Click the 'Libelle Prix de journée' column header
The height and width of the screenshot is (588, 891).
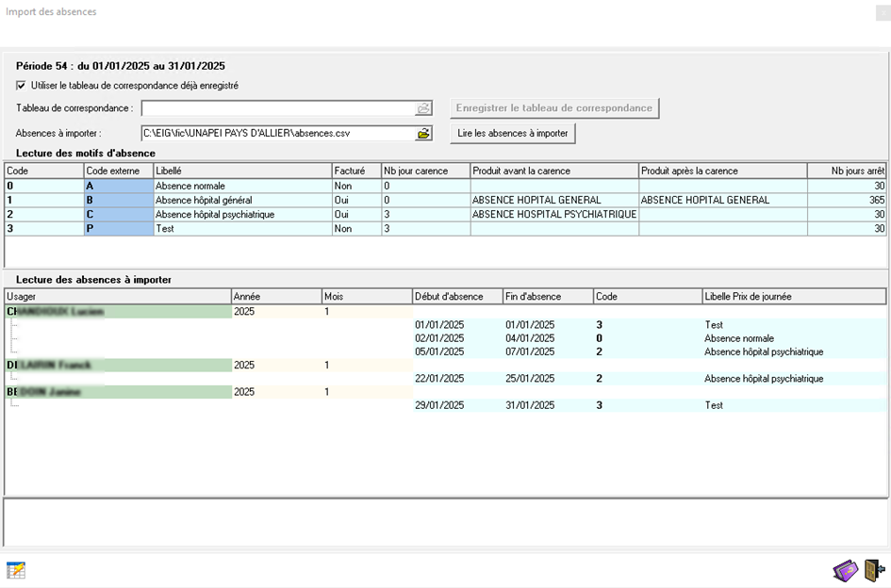[x=794, y=297]
